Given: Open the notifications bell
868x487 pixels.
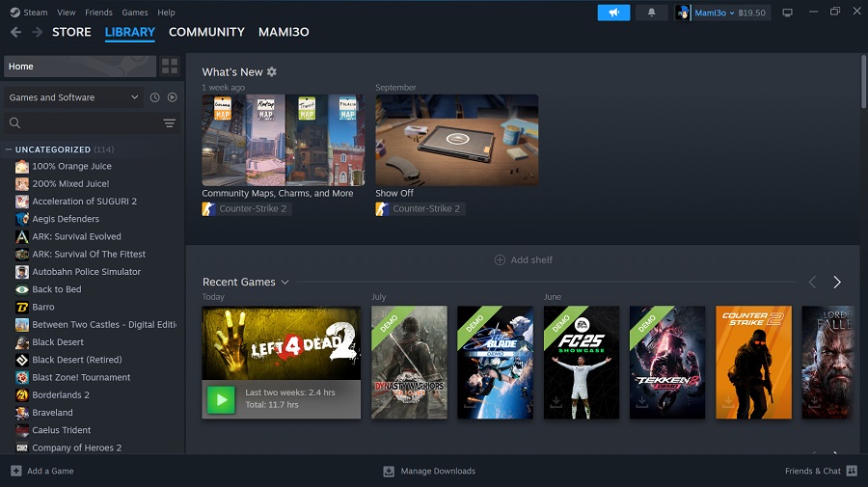Looking at the screenshot, I should pos(652,13).
